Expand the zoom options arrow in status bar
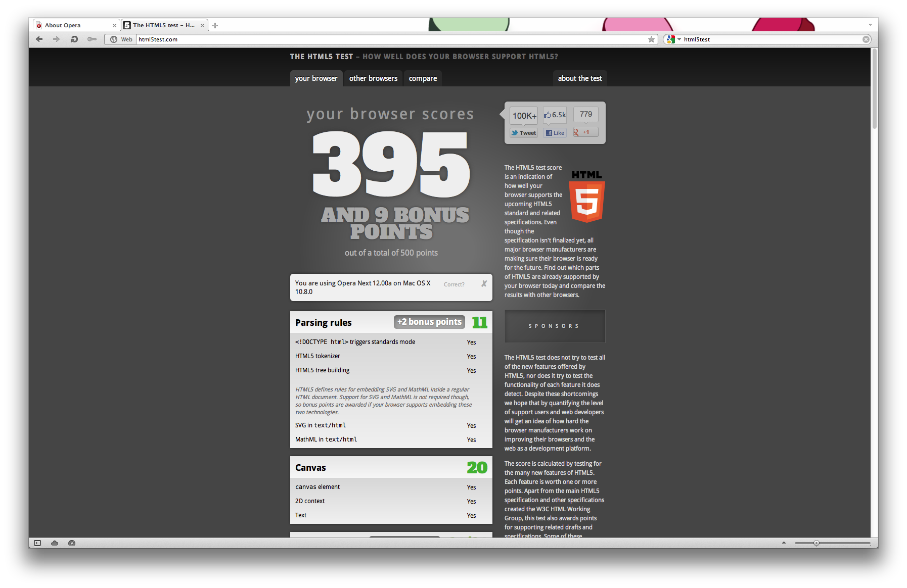 click(x=784, y=543)
